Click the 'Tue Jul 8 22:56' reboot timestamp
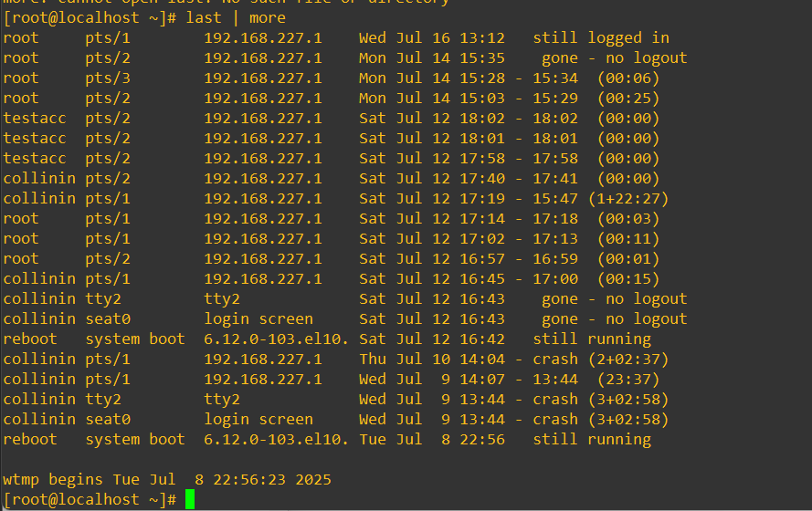The width and height of the screenshot is (812, 511). [431, 439]
